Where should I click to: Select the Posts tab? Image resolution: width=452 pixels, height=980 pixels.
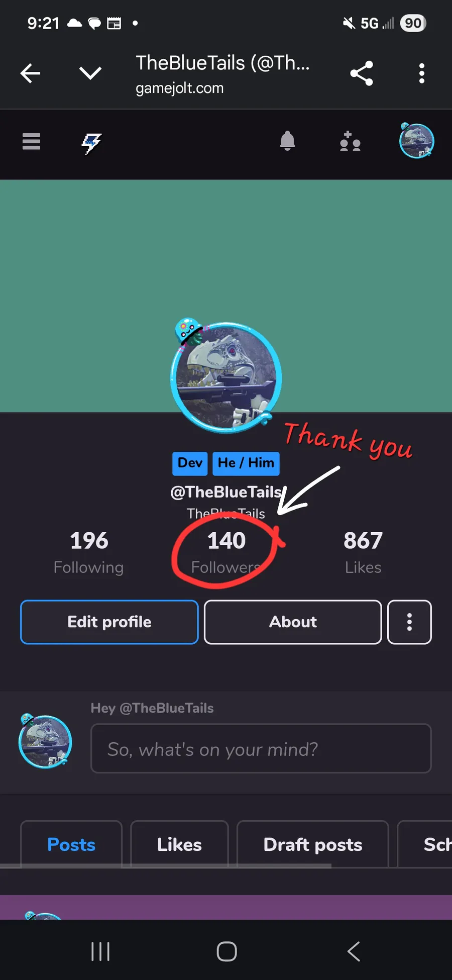pos(71,844)
